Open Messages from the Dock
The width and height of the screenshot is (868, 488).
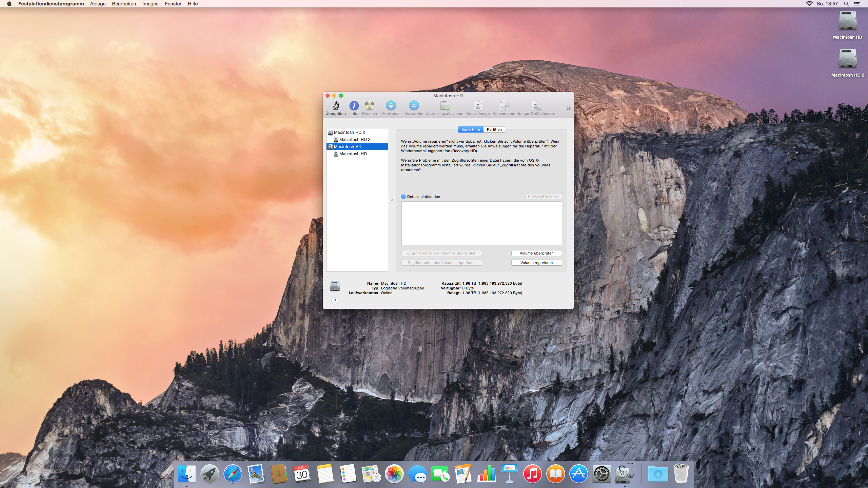coord(417,473)
